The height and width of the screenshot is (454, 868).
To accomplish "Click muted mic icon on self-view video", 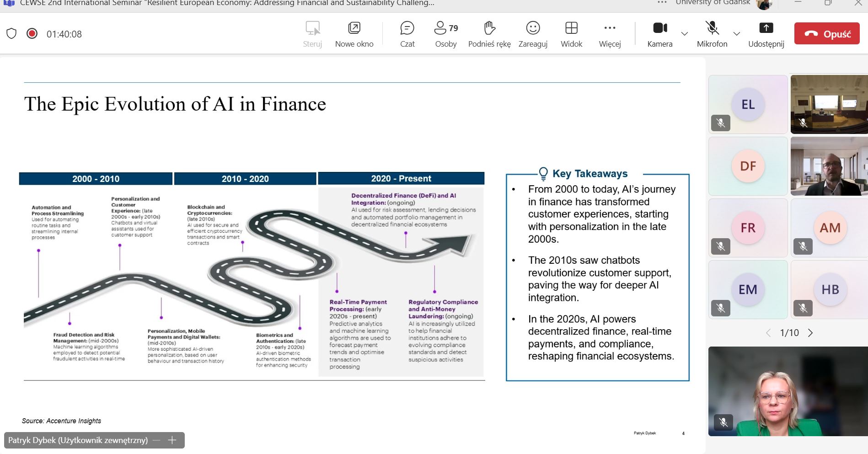I will (x=723, y=422).
